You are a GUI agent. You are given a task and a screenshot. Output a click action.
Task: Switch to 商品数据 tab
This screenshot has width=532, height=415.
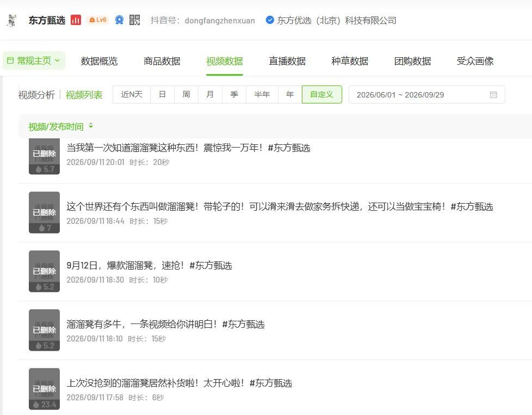pos(162,61)
